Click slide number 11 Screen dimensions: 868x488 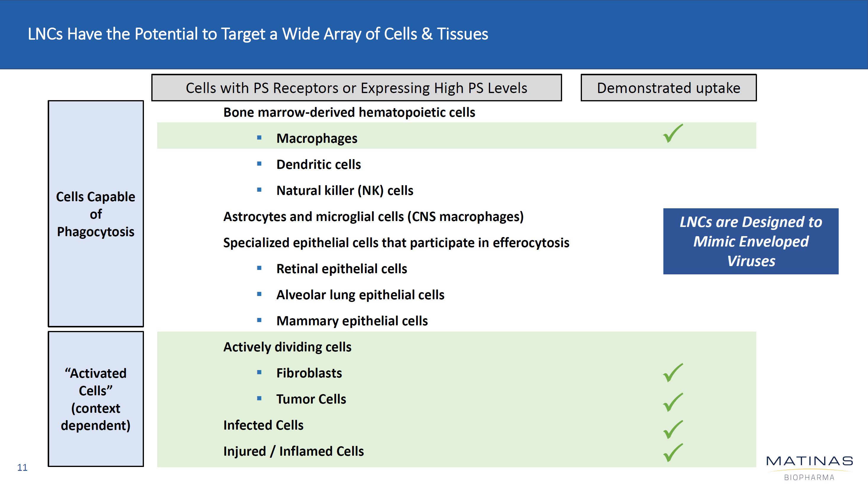click(x=22, y=468)
